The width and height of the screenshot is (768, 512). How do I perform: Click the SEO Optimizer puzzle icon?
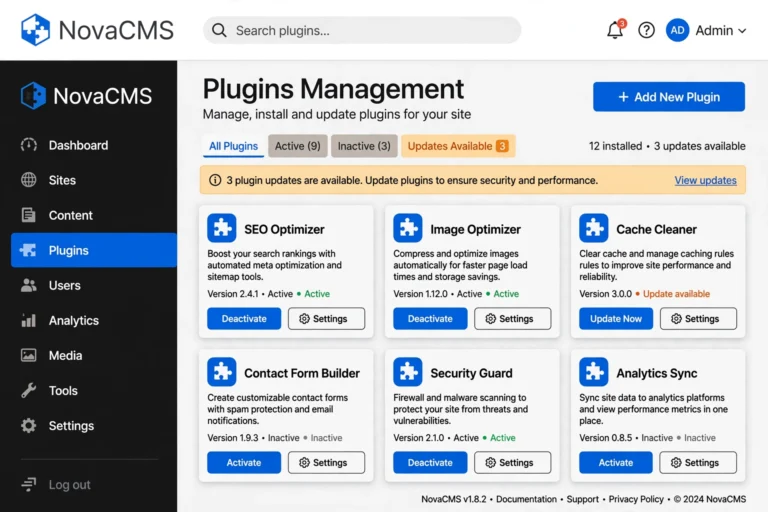pyautogui.click(x=221, y=228)
